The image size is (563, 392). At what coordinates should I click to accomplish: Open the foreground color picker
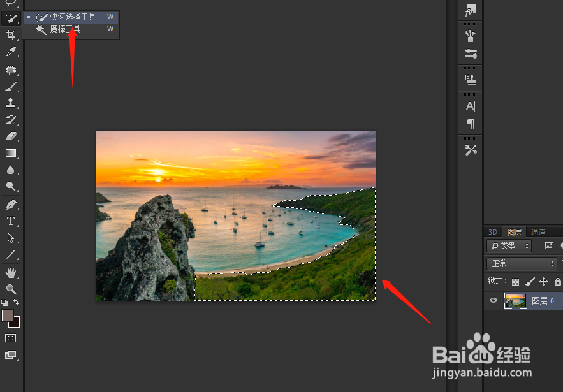pos(7,316)
